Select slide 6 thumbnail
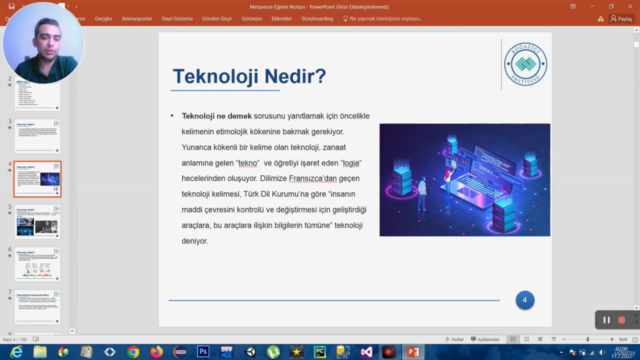 tap(38, 264)
